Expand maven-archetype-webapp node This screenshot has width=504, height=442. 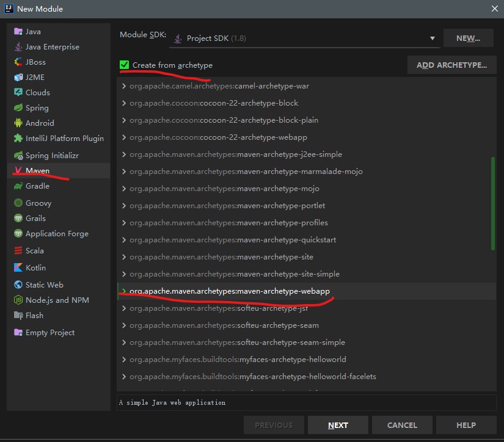pos(124,291)
